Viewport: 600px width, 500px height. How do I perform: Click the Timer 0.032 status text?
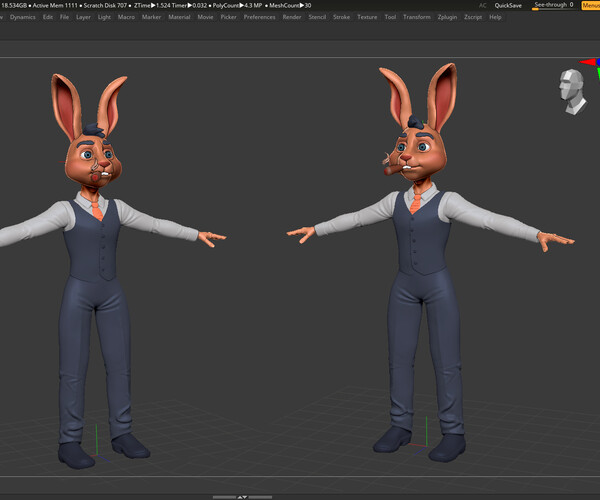(x=189, y=5)
